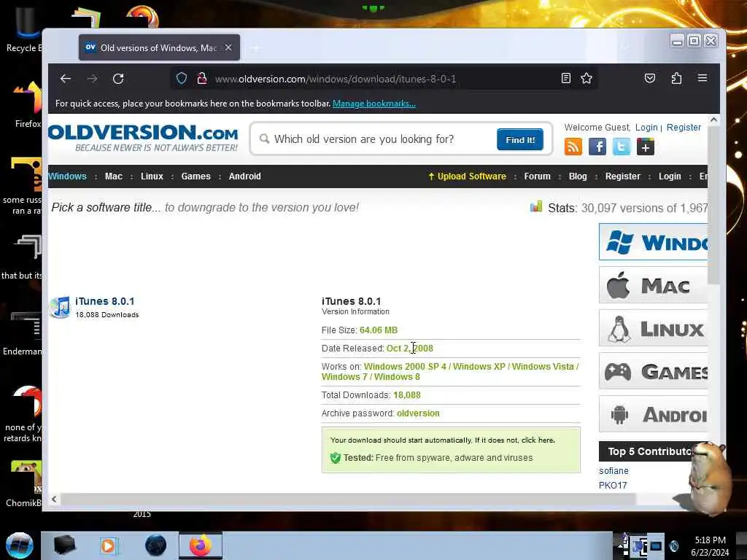
Task: Open the black box taskbar icon
Action: (64, 545)
